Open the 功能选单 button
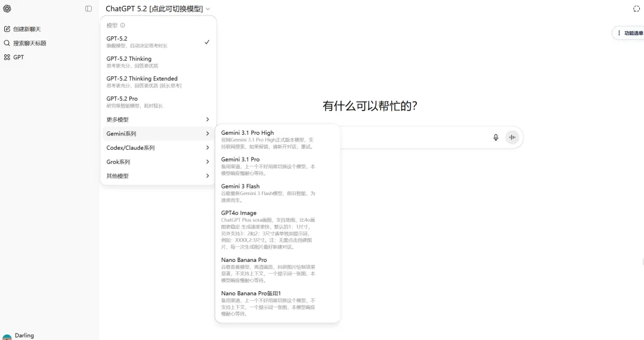The width and height of the screenshot is (644, 340). (629, 33)
